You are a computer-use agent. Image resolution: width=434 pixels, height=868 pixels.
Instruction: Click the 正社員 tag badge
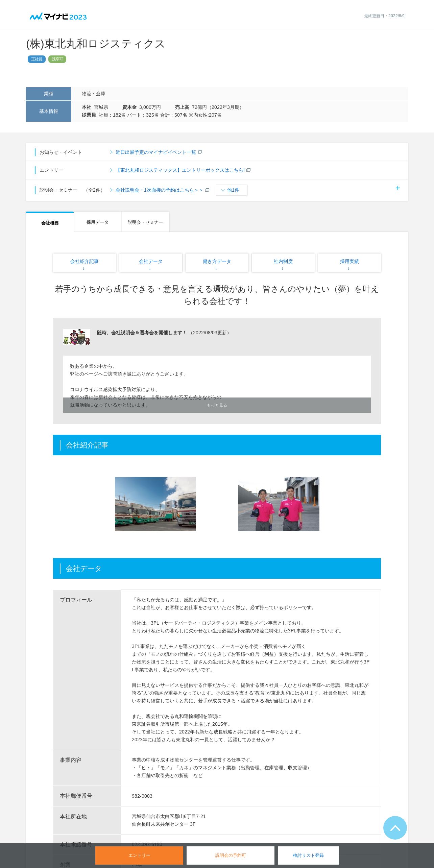click(37, 59)
